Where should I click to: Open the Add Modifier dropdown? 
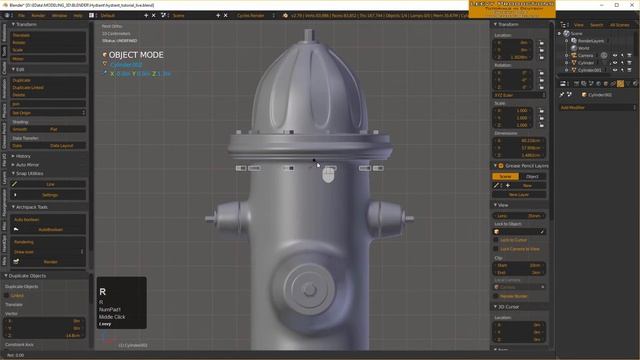point(597,107)
